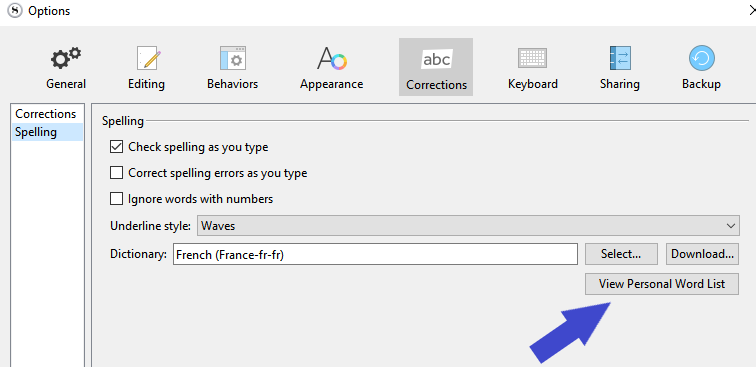Click the Underline style dropdown arrow

point(731,226)
